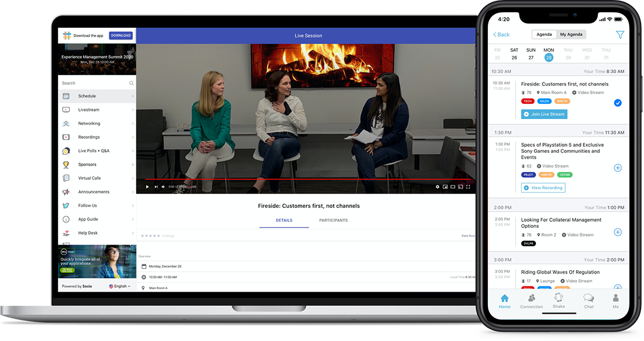The width and height of the screenshot is (644, 341).
Task: Expand the Help Desk row chevron
Action: point(133,233)
